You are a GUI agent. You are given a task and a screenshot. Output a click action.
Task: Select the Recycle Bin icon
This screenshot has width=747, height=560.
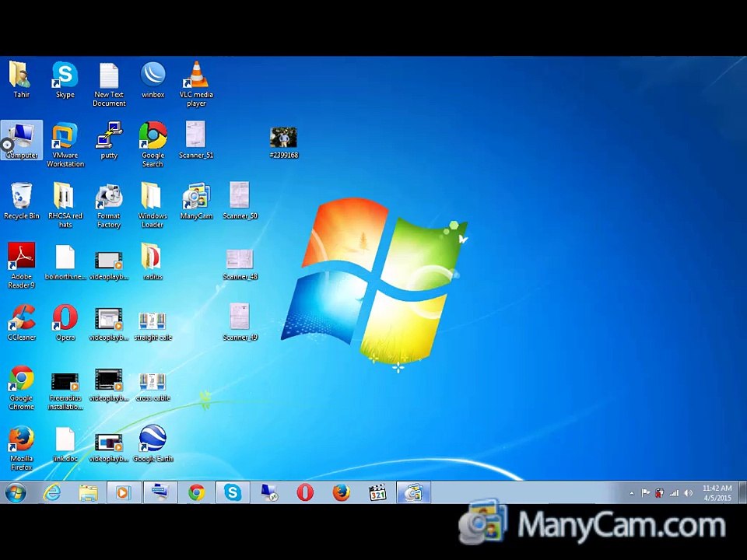click(22, 201)
